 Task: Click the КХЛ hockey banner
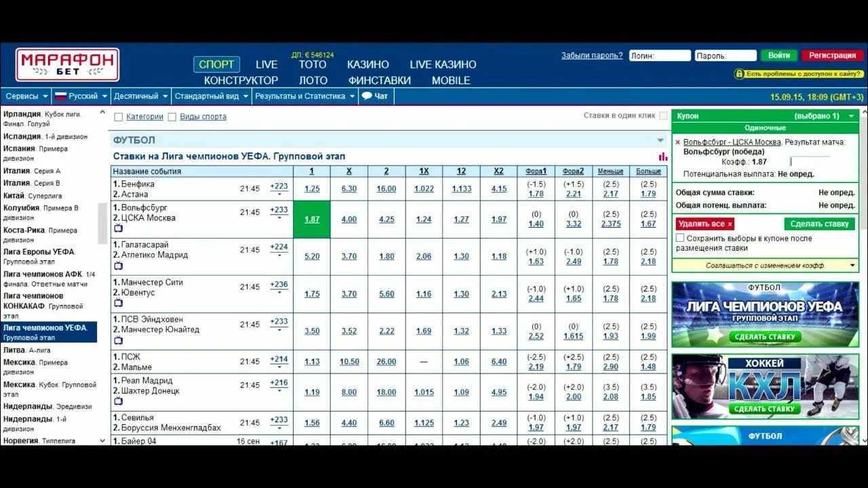click(x=765, y=386)
